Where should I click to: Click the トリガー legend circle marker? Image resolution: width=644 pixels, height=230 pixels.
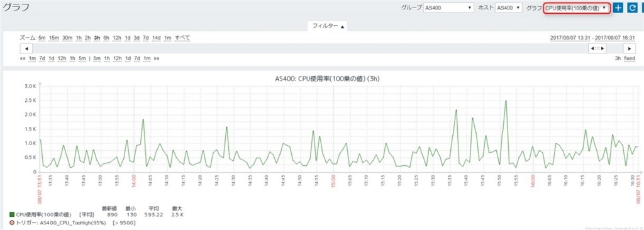[x=11, y=222]
